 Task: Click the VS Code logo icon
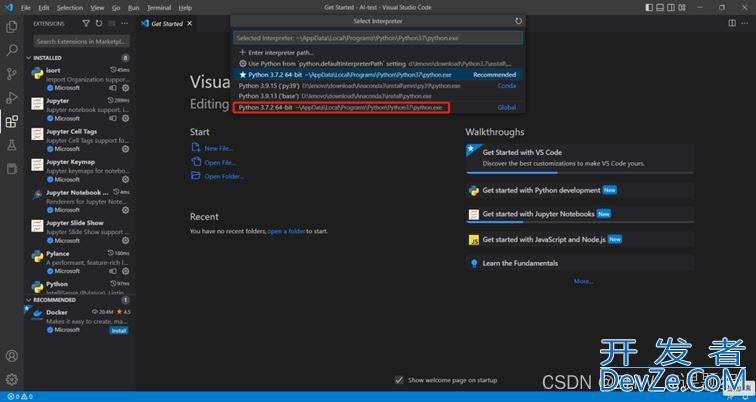pos(9,7)
